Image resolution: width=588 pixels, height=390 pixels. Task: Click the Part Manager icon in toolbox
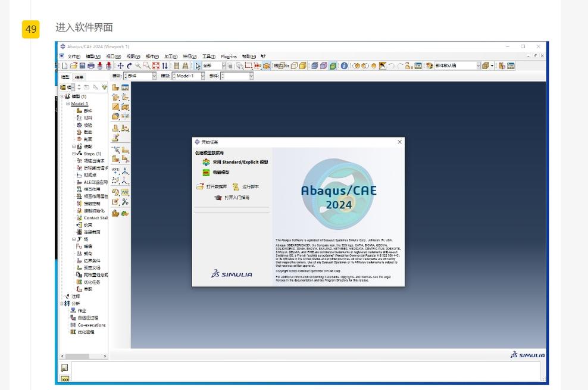(x=125, y=88)
